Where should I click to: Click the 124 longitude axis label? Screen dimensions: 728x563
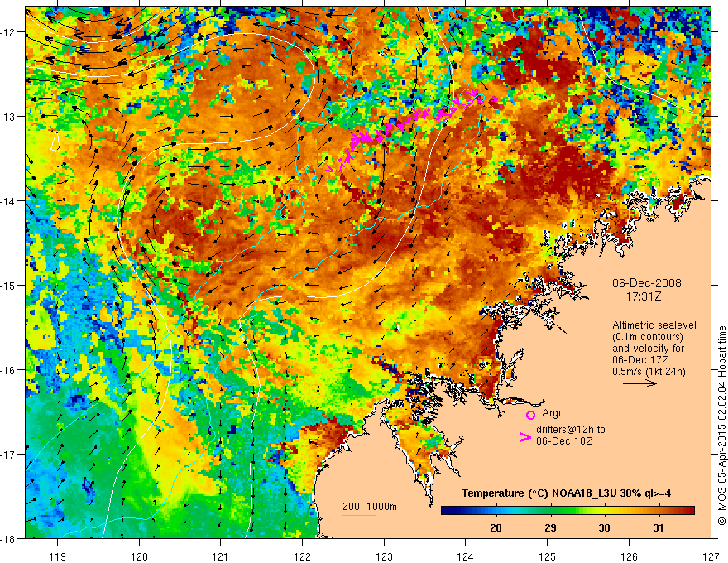[x=466, y=556]
